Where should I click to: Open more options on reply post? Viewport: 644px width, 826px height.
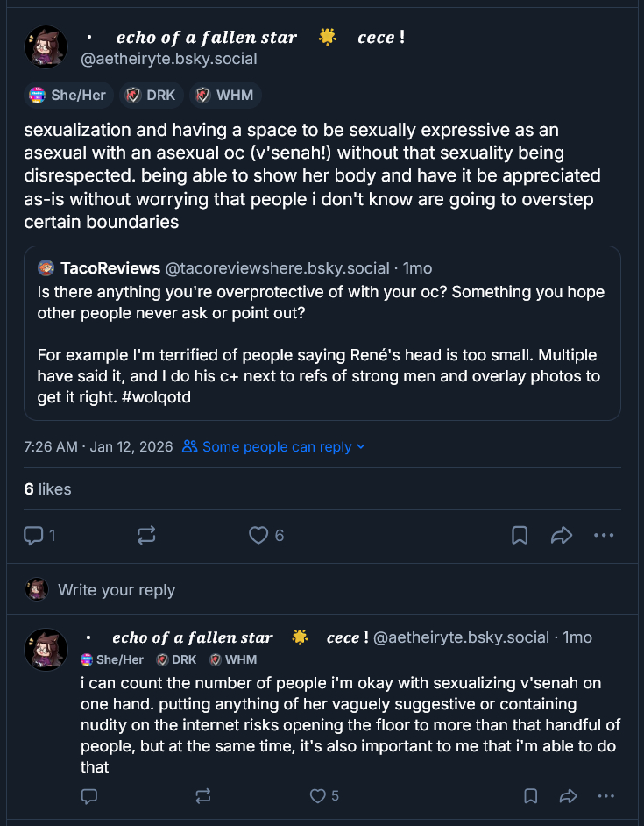click(x=604, y=796)
